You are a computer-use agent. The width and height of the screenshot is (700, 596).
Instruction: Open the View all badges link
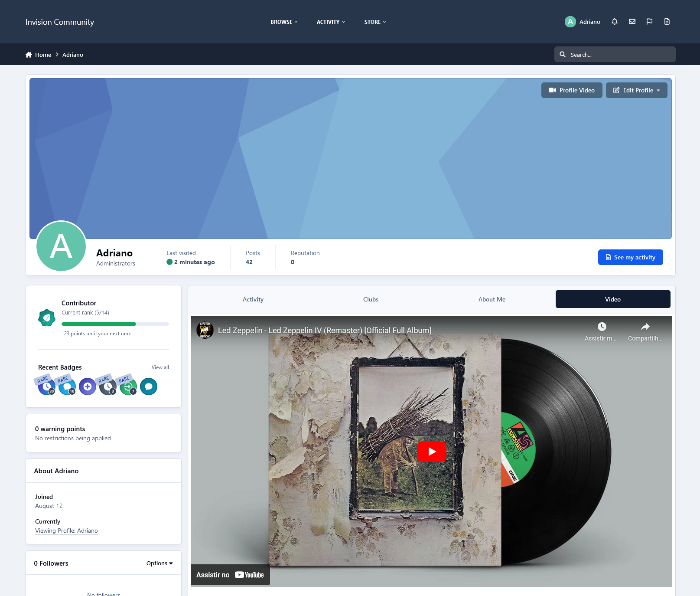coord(160,367)
